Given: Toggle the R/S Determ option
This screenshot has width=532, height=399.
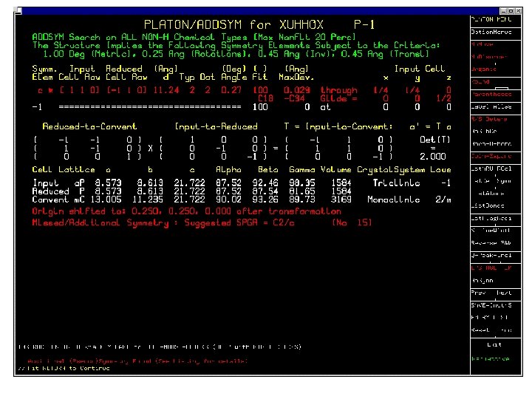Looking at the screenshot, I should pyautogui.click(x=489, y=119).
